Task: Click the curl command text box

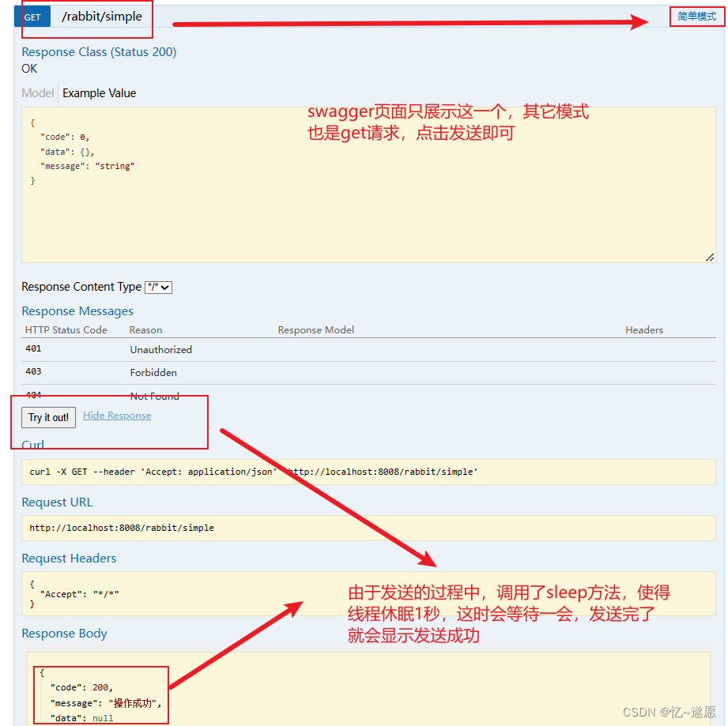Action: 368,472
